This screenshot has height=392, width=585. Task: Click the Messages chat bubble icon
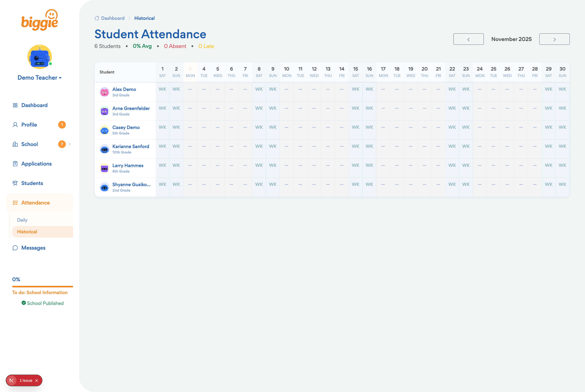[15, 248]
